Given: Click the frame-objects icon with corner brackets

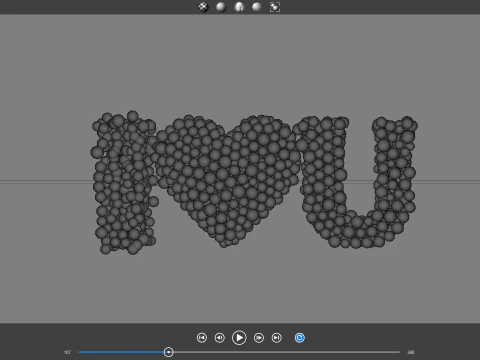Looking at the screenshot, I should point(275,7).
